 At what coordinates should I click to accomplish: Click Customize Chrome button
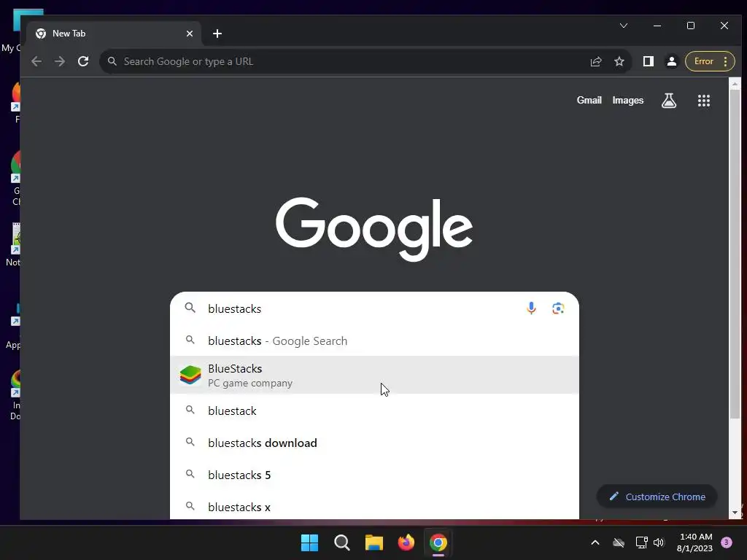657,497
